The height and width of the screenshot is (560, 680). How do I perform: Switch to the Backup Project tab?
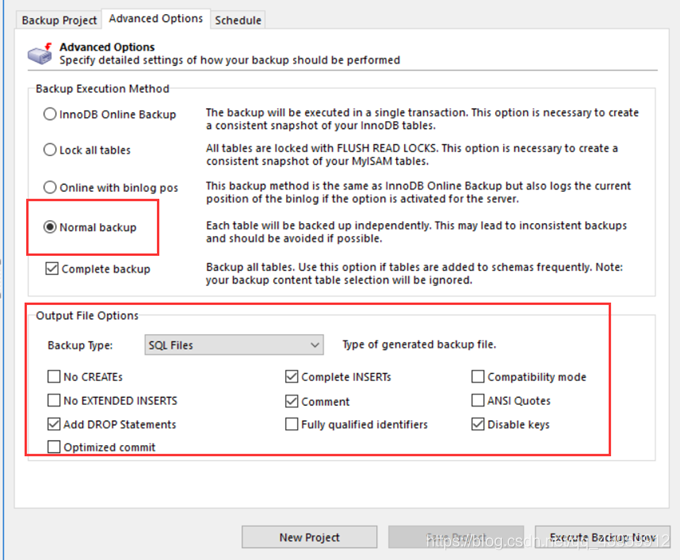point(59,20)
